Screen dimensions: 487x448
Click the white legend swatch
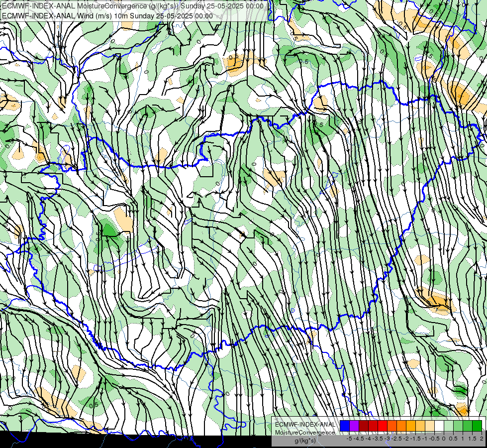439,426
